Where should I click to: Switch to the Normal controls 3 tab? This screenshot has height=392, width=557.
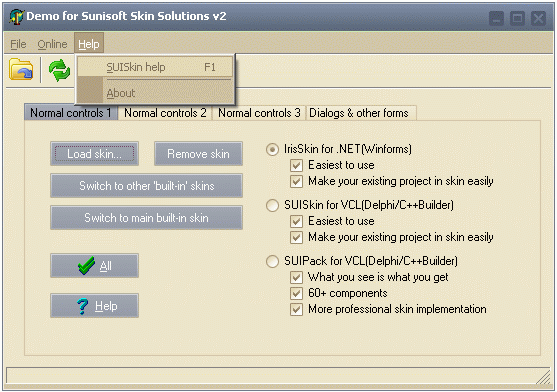(259, 113)
